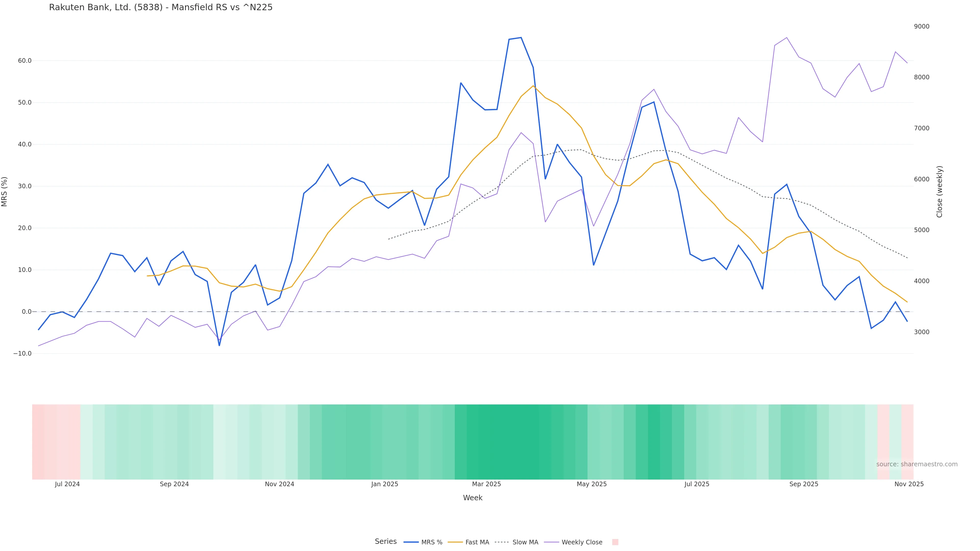This screenshot has height=551, width=980.
Task: Select the "Close (weekly)" right axis title
Action: tap(939, 192)
